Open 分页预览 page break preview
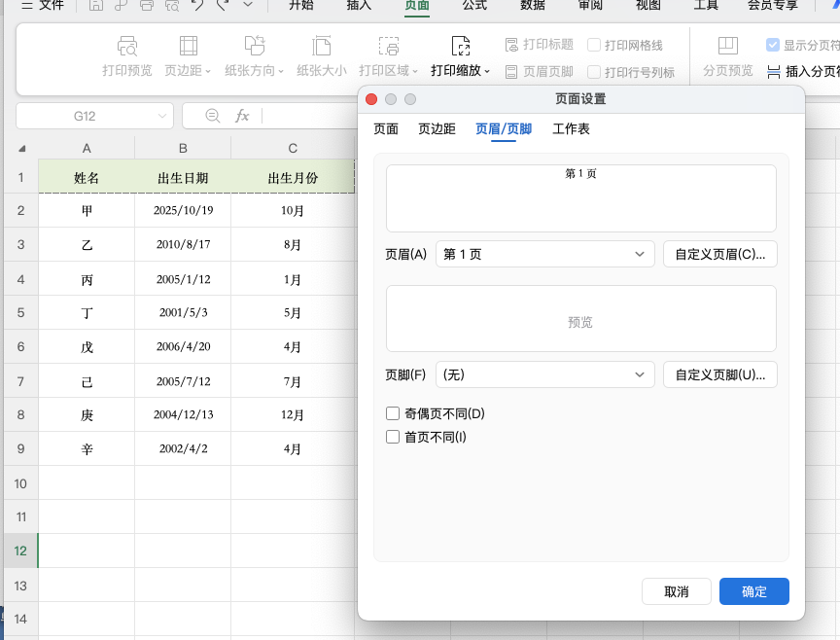 727,56
